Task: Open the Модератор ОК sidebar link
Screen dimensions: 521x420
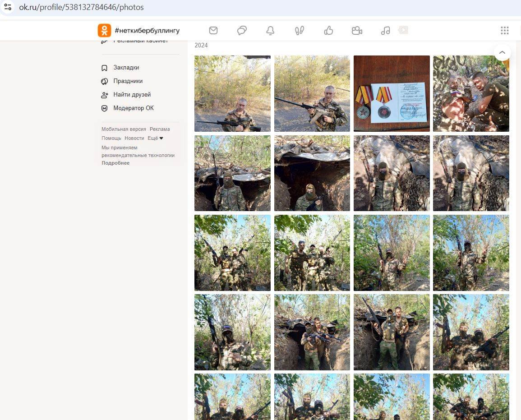Action: 134,108
